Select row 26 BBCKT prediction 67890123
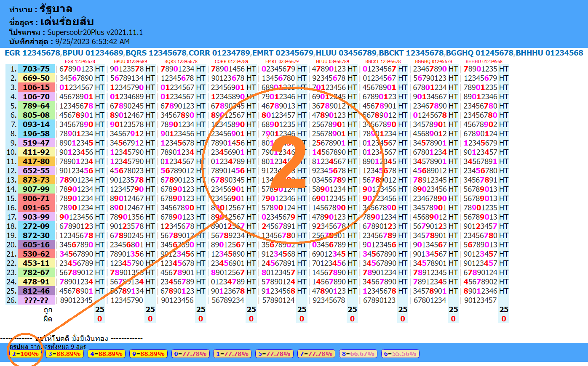The width and height of the screenshot is (588, 366). coord(380,300)
